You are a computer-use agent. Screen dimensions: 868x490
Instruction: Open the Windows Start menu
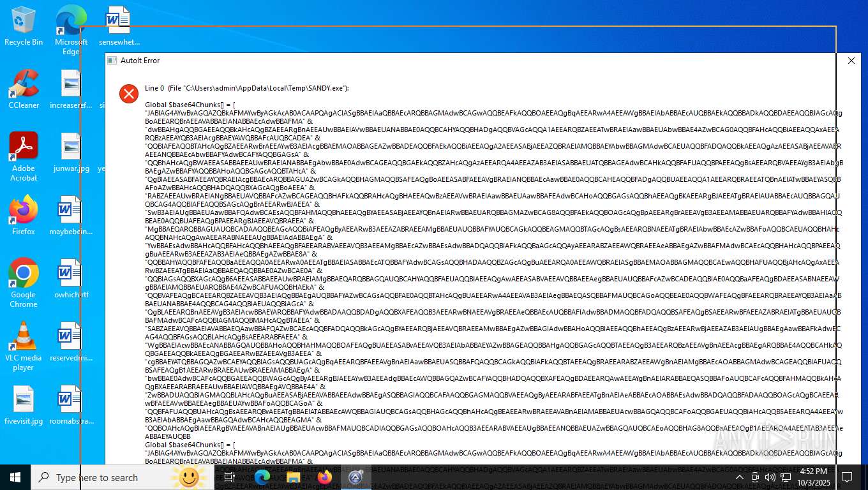(x=15, y=477)
